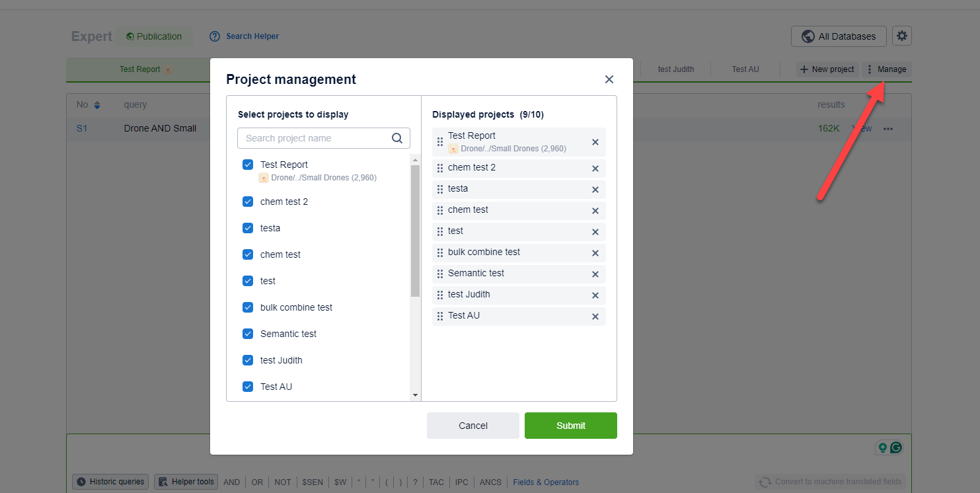Close the Project management dialog
The width and height of the screenshot is (980, 493).
609,79
